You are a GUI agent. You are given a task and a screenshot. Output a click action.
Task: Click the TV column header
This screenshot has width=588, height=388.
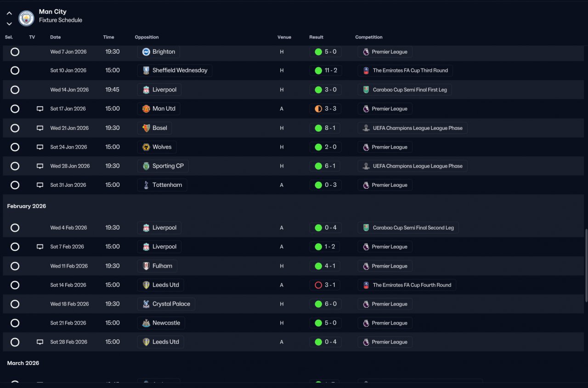click(32, 37)
